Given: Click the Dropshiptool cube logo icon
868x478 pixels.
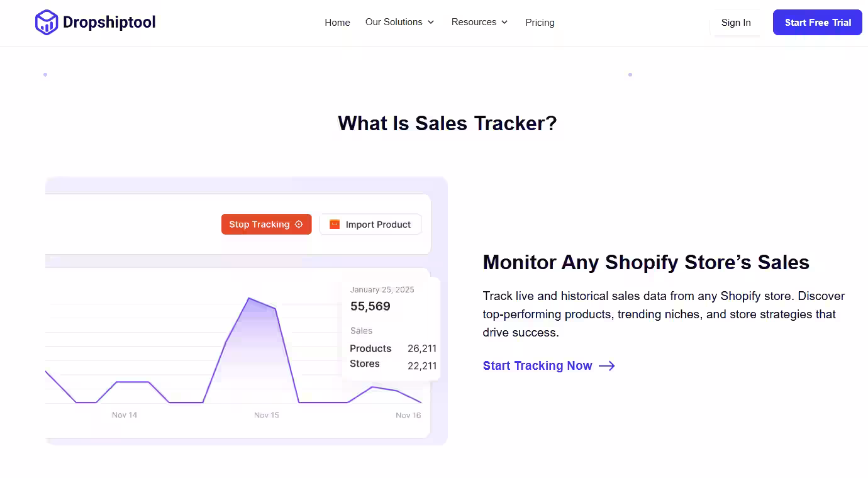Looking at the screenshot, I should pyautogui.click(x=45, y=21).
